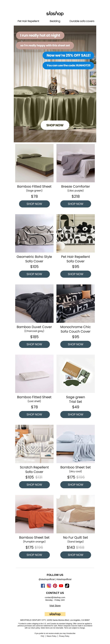Click the slashop logo at top
This screenshot has height=644, width=110.
click(x=55, y=13)
